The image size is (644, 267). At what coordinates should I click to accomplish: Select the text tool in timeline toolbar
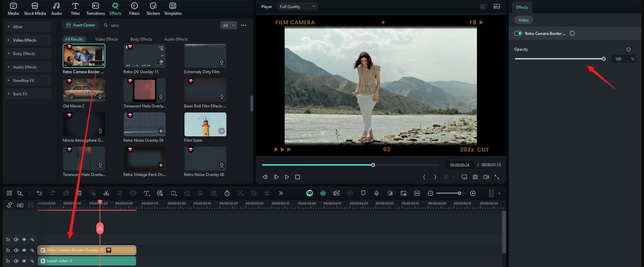147,193
